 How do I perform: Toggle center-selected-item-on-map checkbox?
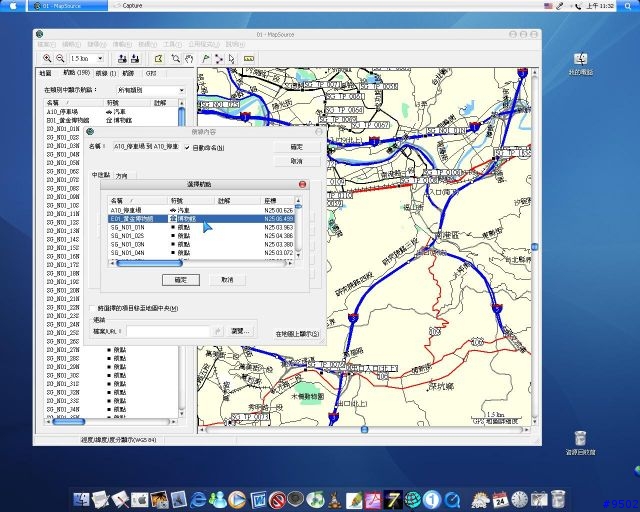pyautogui.click(x=93, y=309)
